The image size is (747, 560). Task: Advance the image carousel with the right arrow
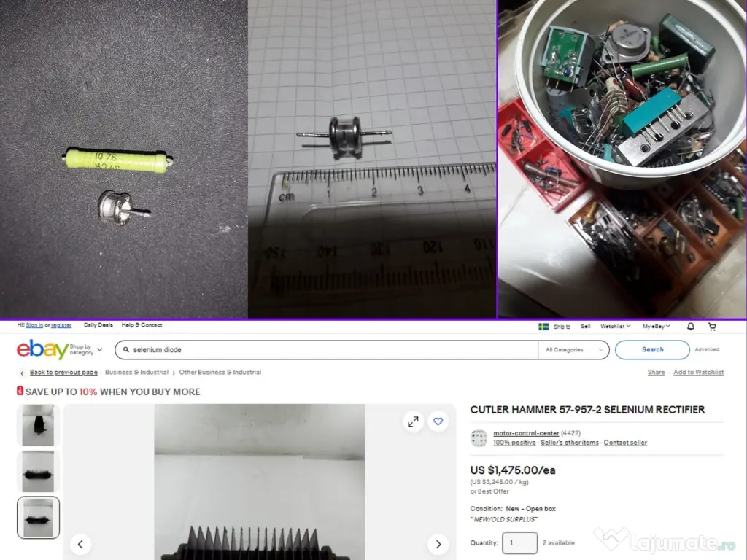point(438,544)
